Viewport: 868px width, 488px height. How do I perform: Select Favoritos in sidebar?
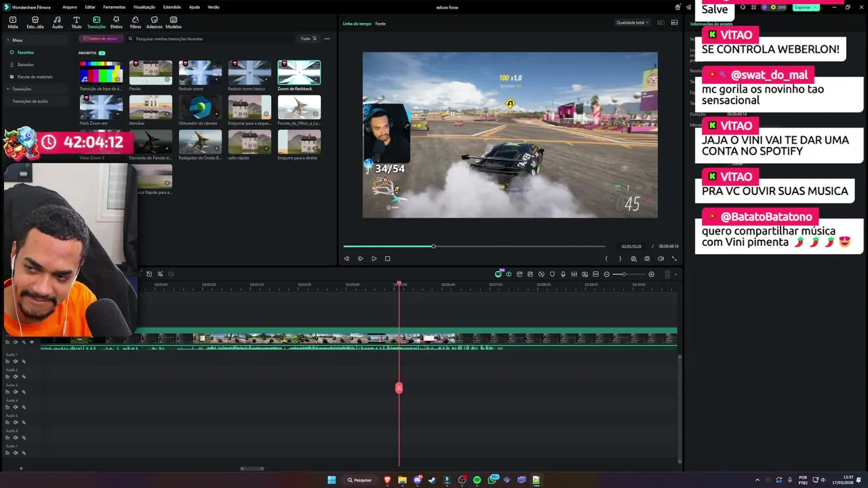click(26, 52)
